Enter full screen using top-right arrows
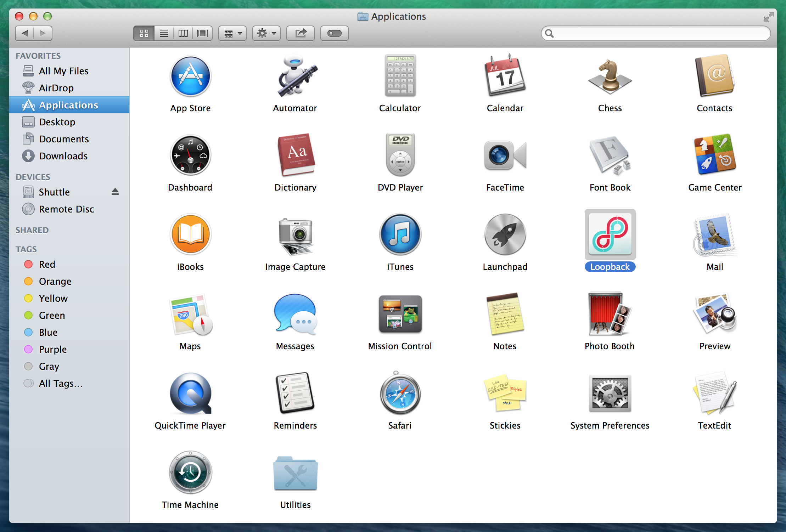 click(768, 17)
